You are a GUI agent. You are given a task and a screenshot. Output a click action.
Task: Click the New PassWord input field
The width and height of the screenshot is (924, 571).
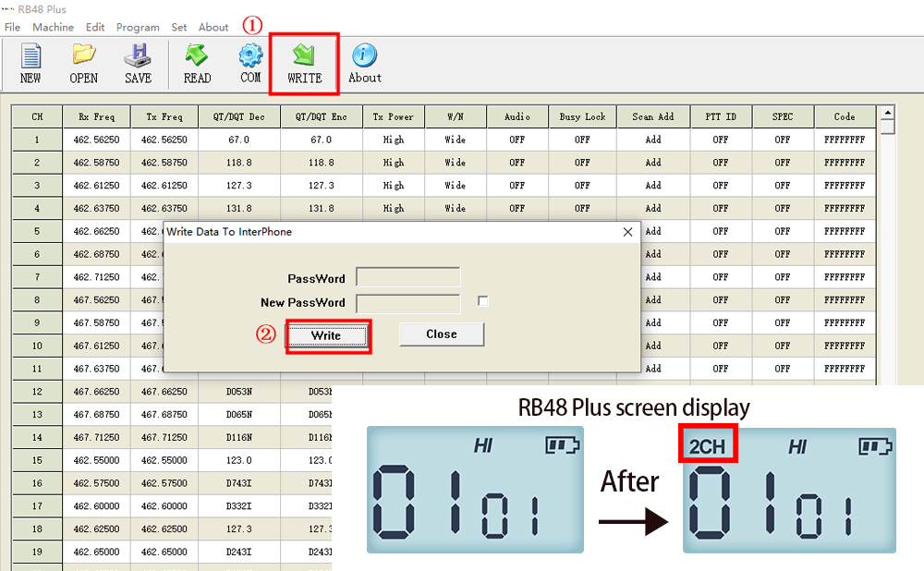point(407,302)
